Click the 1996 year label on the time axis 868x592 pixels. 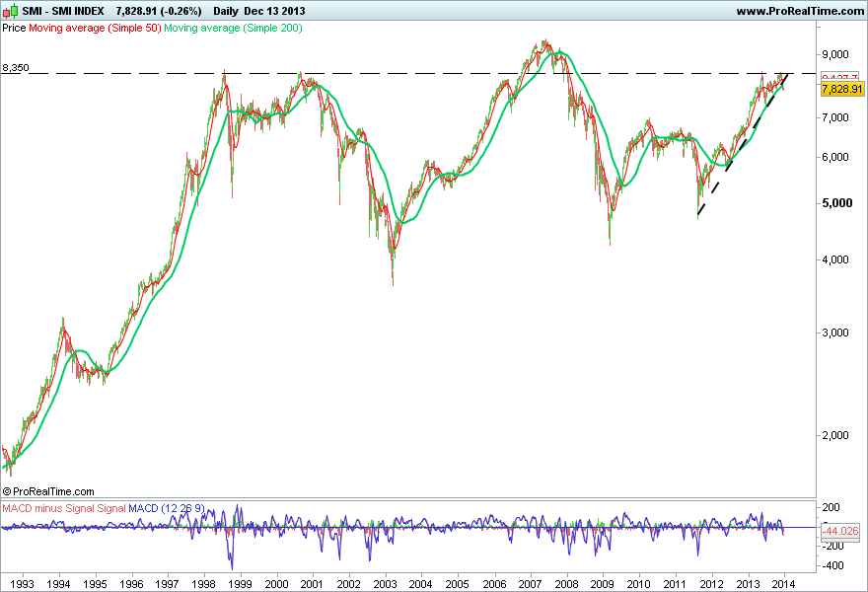click(131, 584)
